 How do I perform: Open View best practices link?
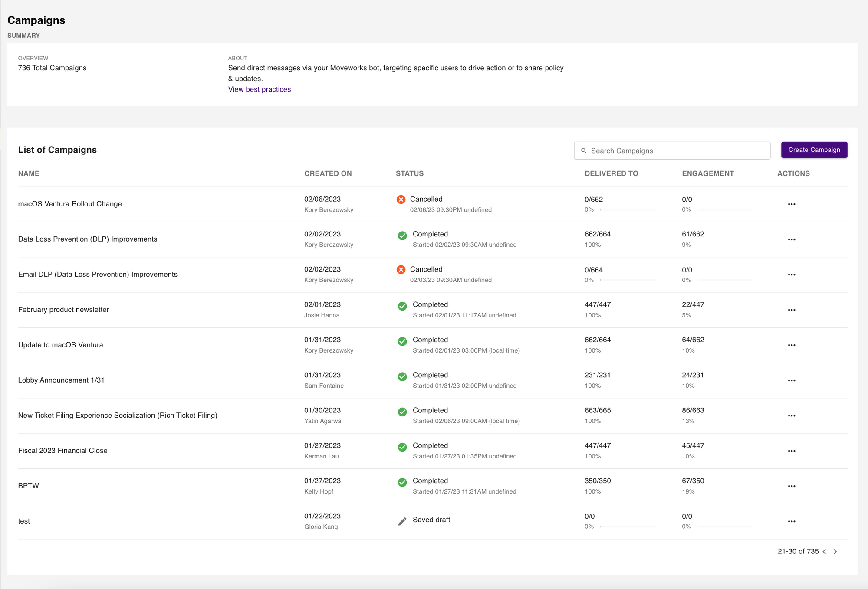pos(259,89)
